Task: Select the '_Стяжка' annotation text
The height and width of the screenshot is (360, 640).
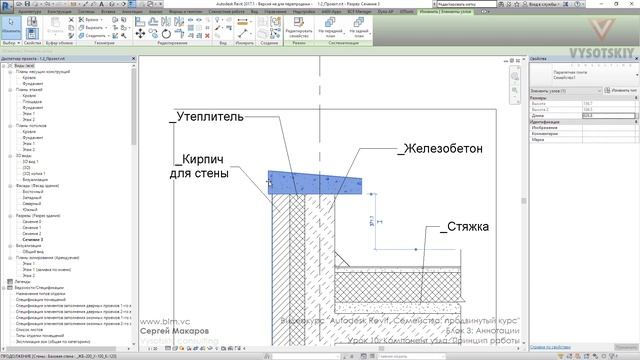Action: point(464,227)
